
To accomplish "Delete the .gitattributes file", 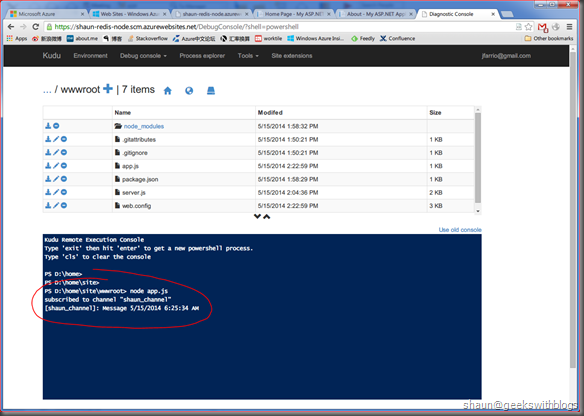I will pyautogui.click(x=64, y=139).
